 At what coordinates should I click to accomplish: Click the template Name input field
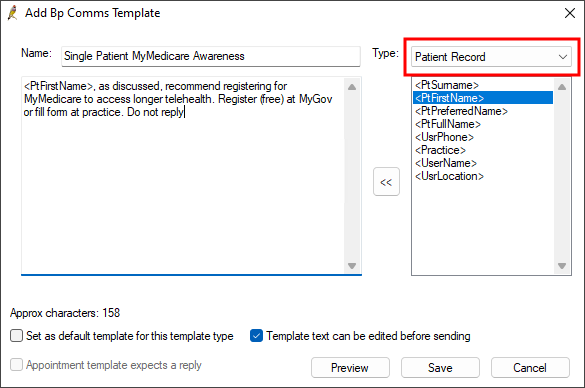[x=211, y=56]
